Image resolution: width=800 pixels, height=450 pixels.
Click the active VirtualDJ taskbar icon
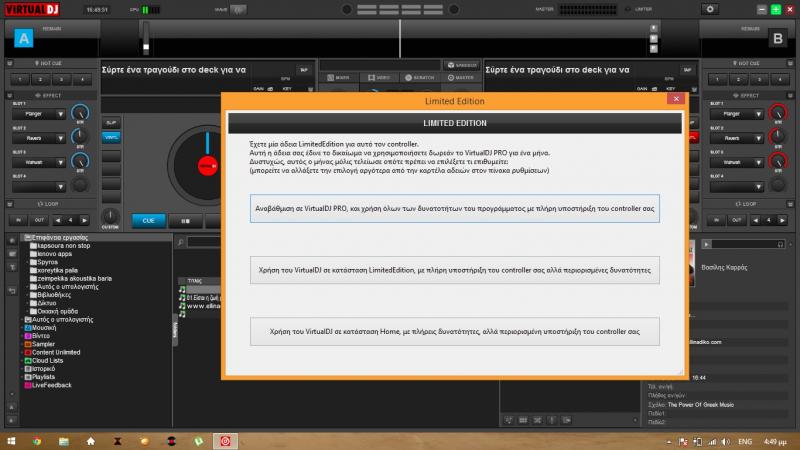(225, 441)
